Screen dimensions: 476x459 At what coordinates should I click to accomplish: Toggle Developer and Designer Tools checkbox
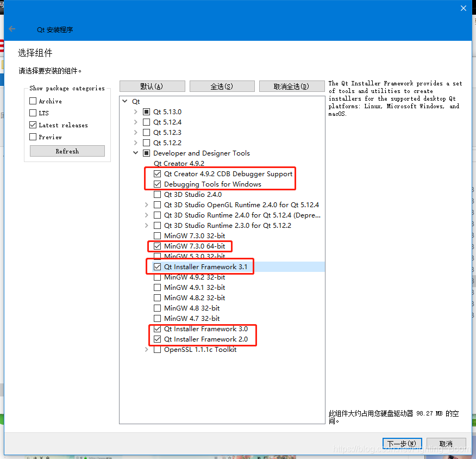point(146,153)
